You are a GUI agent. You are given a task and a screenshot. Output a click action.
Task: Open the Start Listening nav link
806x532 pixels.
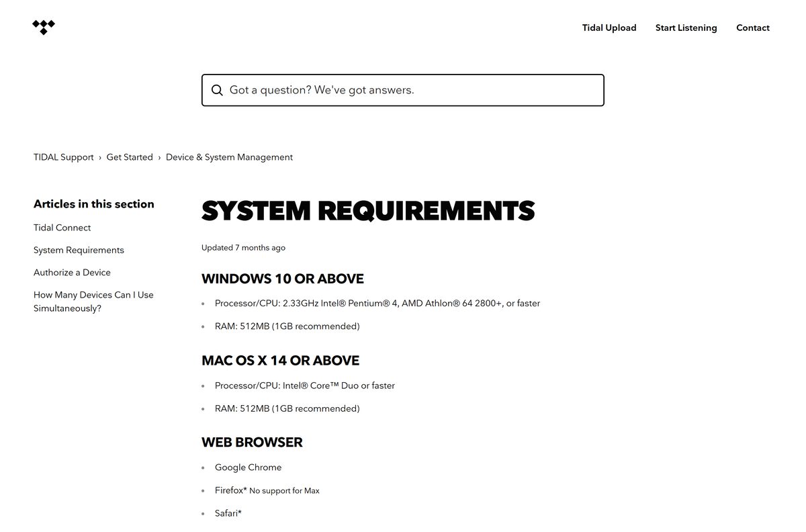[686, 28]
